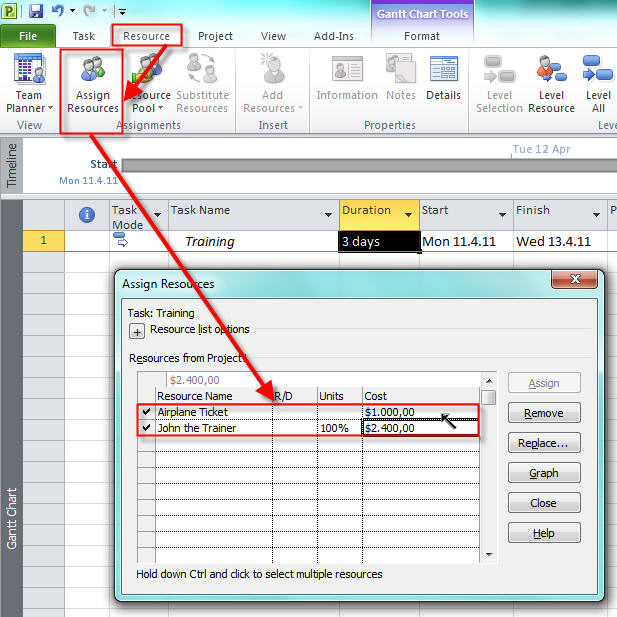Open the Duration column filter dropdown

click(408, 215)
